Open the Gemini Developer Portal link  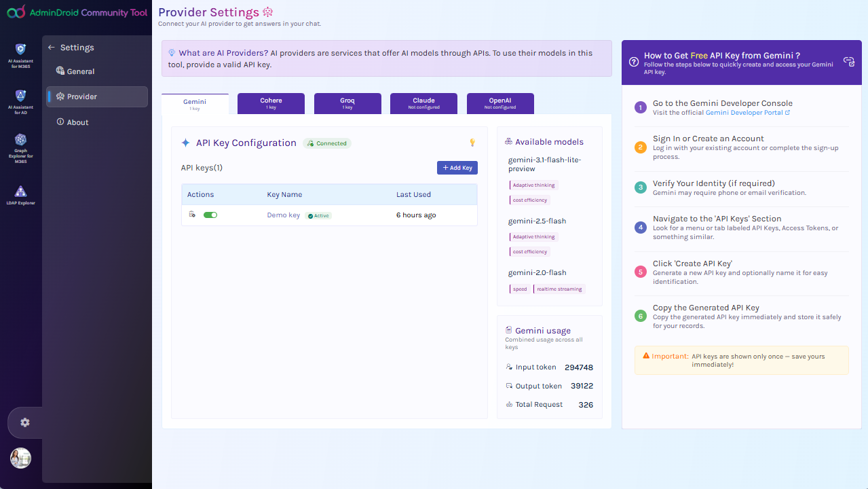pyautogui.click(x=747, y=113)
